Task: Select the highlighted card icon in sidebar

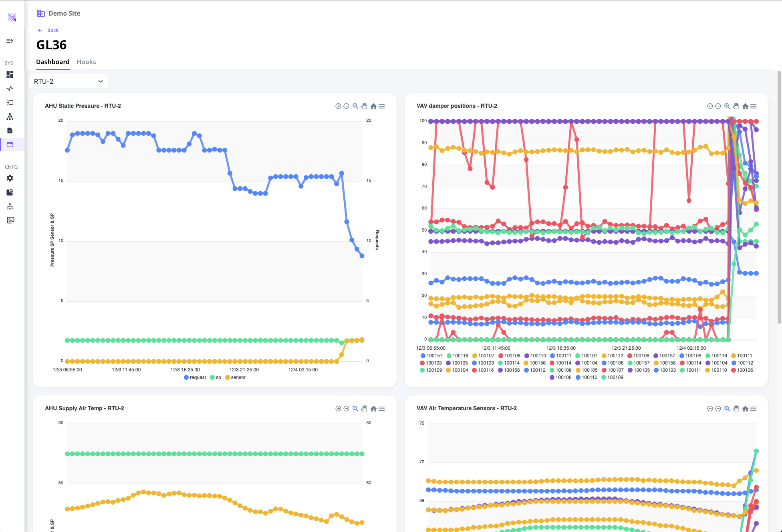Action: tap(10, 145)
